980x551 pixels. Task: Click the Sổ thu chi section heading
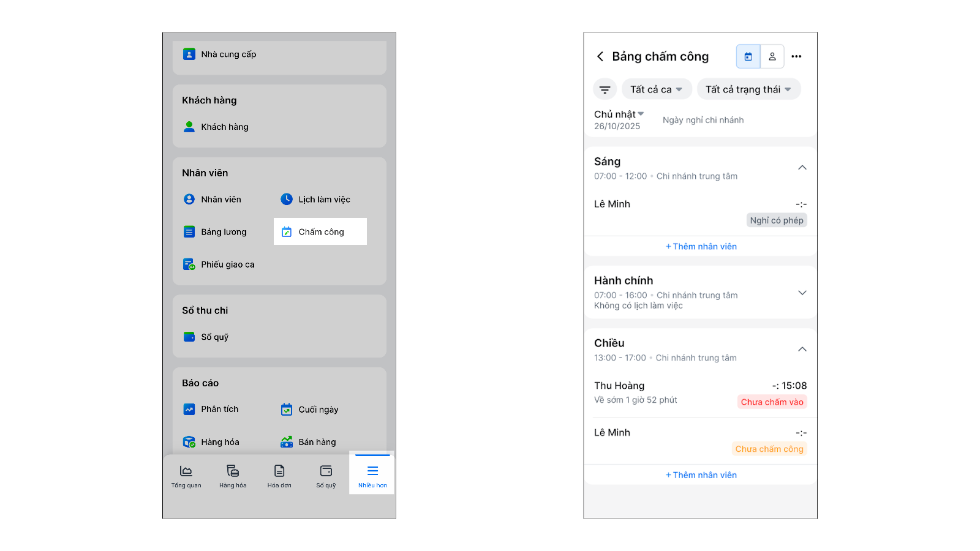[205, 310]
